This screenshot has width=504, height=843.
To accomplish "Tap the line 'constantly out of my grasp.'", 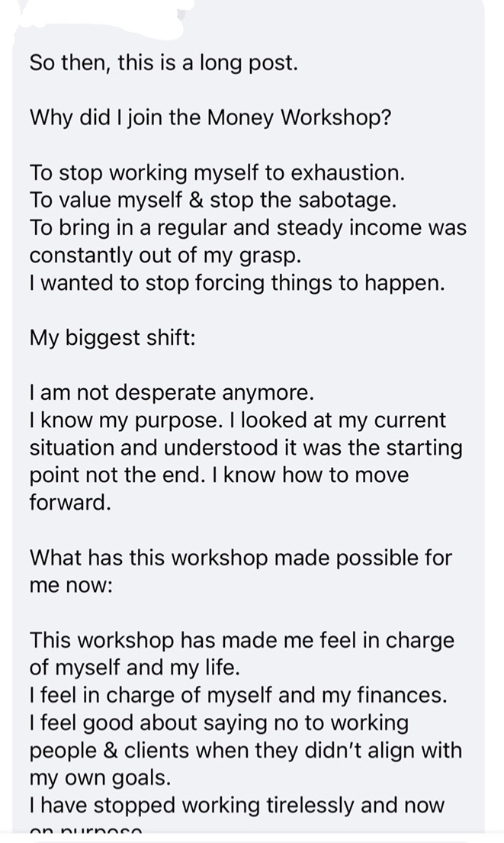I will (x=165, y=256).
